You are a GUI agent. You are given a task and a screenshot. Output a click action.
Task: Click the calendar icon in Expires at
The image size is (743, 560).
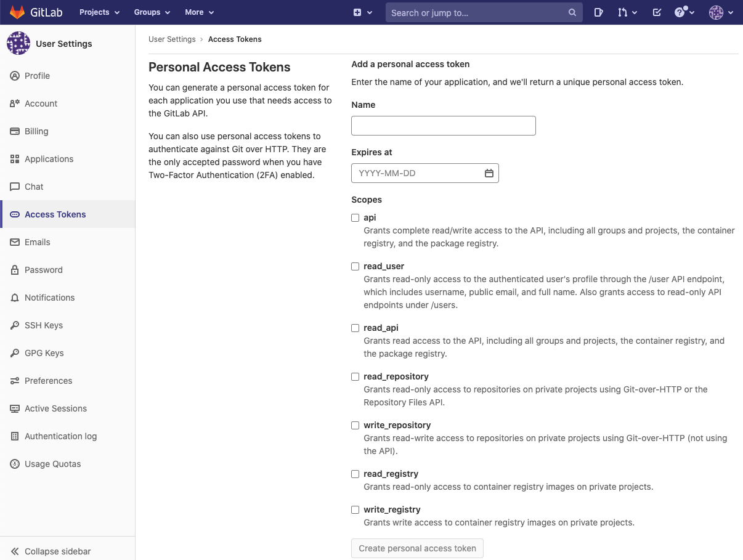click(489, 174)
